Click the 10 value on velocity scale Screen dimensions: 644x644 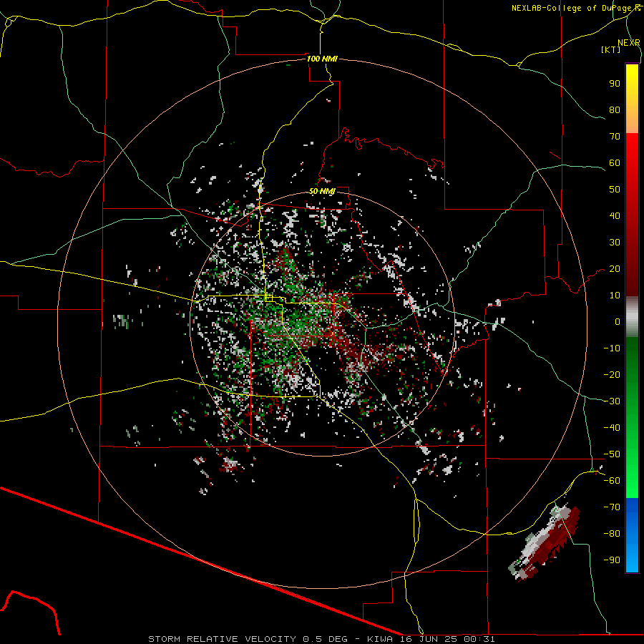(615, 296)
